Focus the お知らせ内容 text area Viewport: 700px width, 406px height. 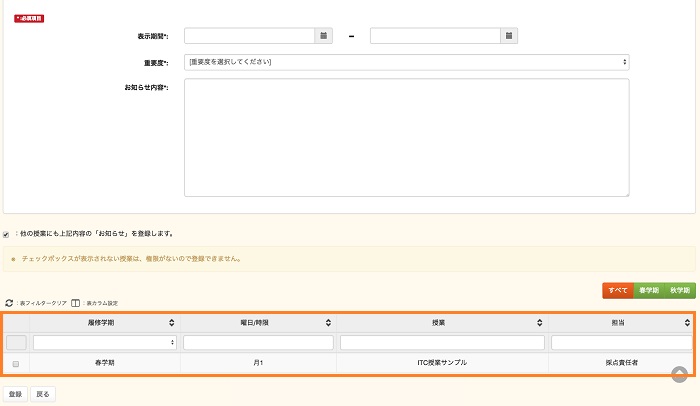click(x=407, y=138)
